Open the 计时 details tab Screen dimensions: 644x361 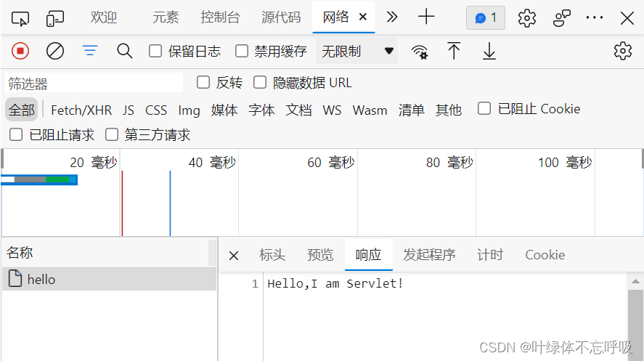coord(490,255)
